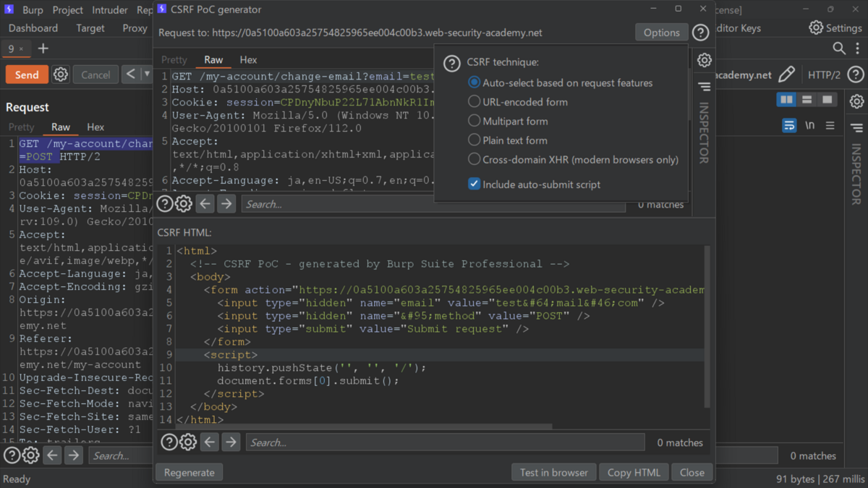Click the orange Send button
The height and width of the screenshot is (488, 868).
click(x=27, y=74)
